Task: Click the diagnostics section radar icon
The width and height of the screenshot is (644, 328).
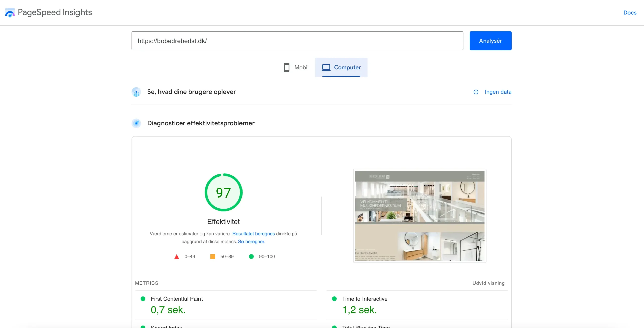Action: click(136, 123)
